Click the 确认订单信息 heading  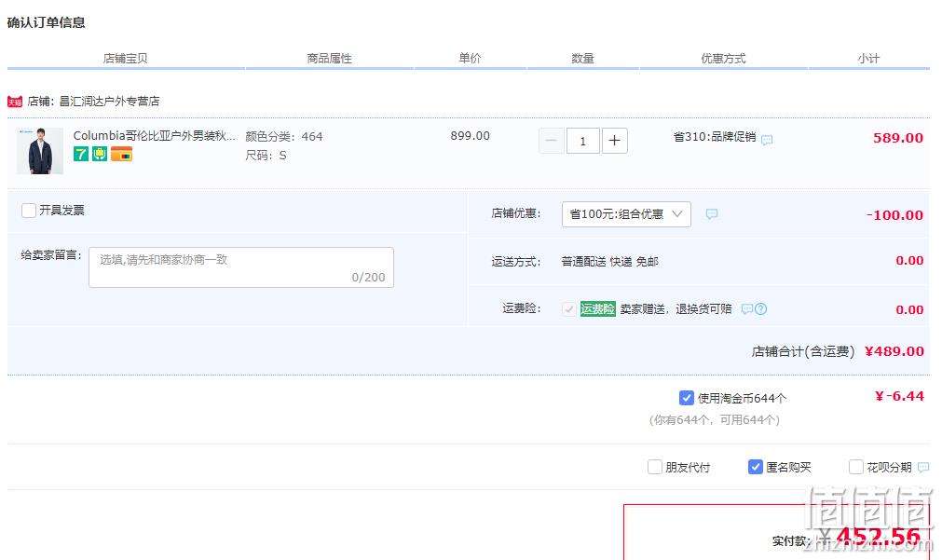[47, 23]
